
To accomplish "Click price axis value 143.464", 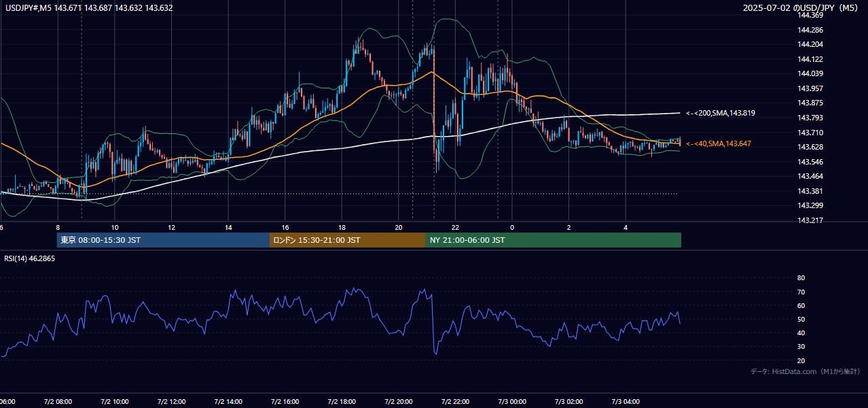I will (x=810, y=176).
